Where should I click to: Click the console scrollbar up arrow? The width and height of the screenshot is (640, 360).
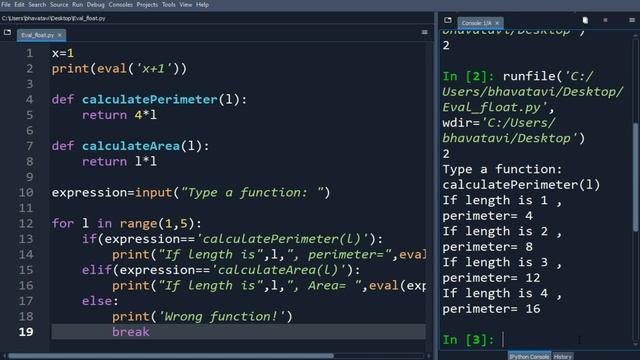tap(636, 36)
